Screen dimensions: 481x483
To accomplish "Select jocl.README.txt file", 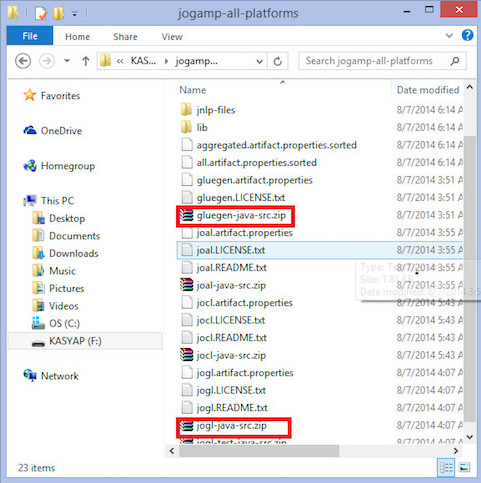I will (231, 338).
